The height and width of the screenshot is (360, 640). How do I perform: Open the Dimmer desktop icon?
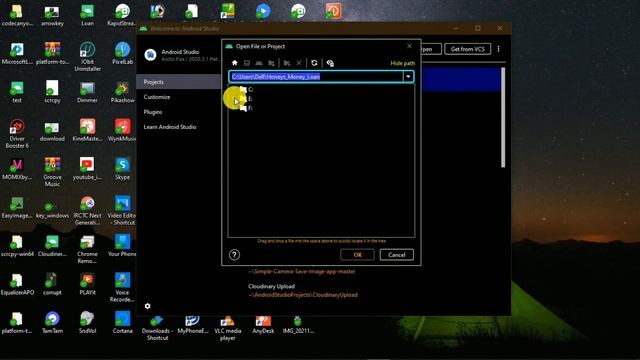[87, 92]
